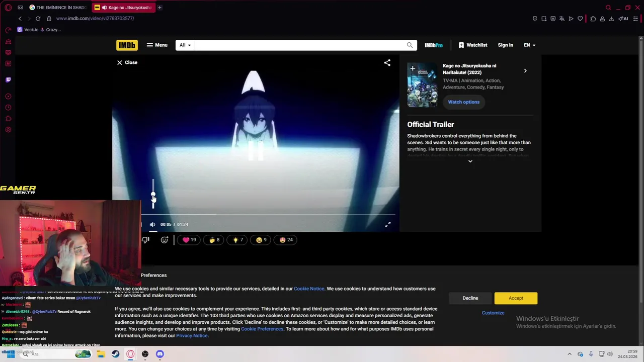Customize cookie choices
644x362 pixels.
tap(493, 313)
